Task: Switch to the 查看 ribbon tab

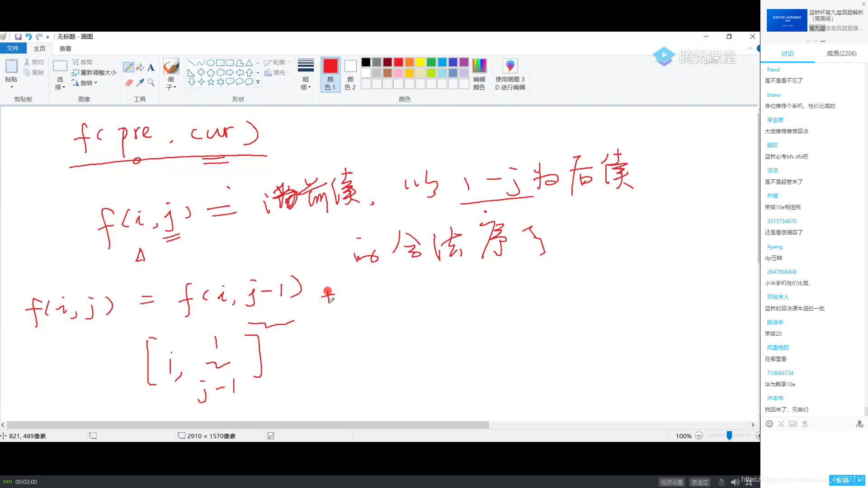Action: tap(65, 48)
